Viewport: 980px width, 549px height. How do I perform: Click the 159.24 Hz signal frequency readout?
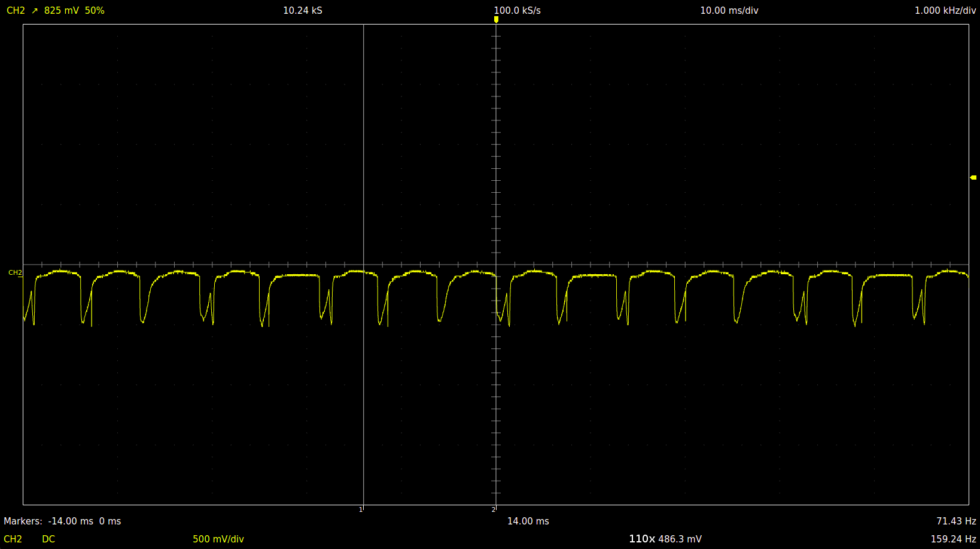pyautogui.click(x=954, y=539)
